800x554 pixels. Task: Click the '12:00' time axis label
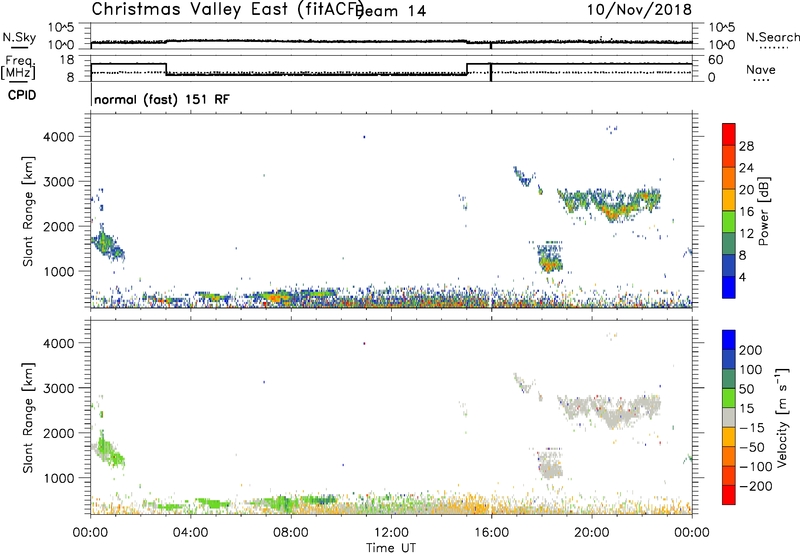coord(391,533)
